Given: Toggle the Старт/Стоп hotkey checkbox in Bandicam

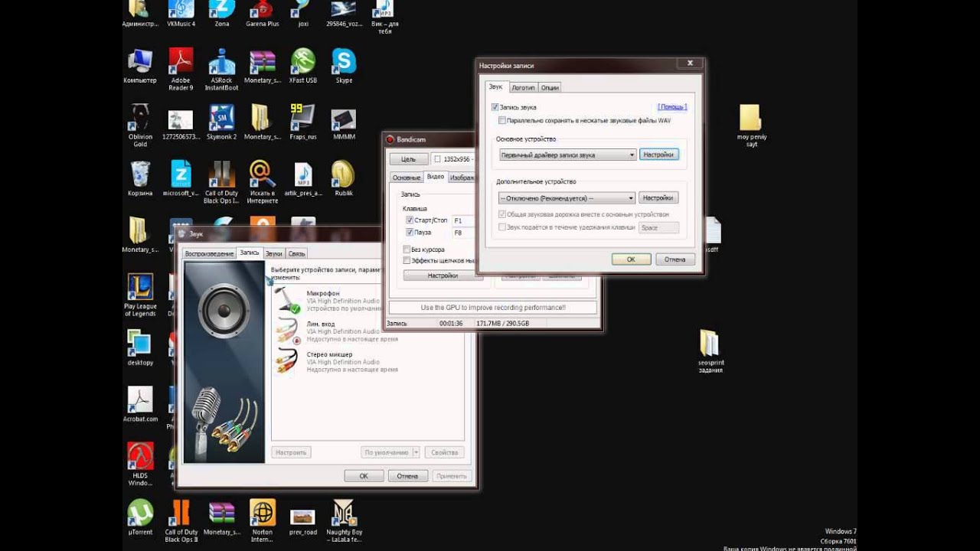Looking at the screenshot, I should pyautogui.click(x=410, y=220).
